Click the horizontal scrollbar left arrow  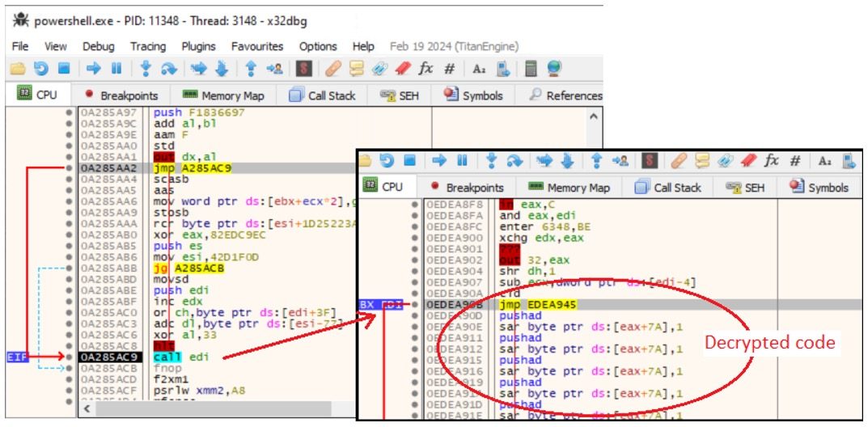(x=87, y=410)
